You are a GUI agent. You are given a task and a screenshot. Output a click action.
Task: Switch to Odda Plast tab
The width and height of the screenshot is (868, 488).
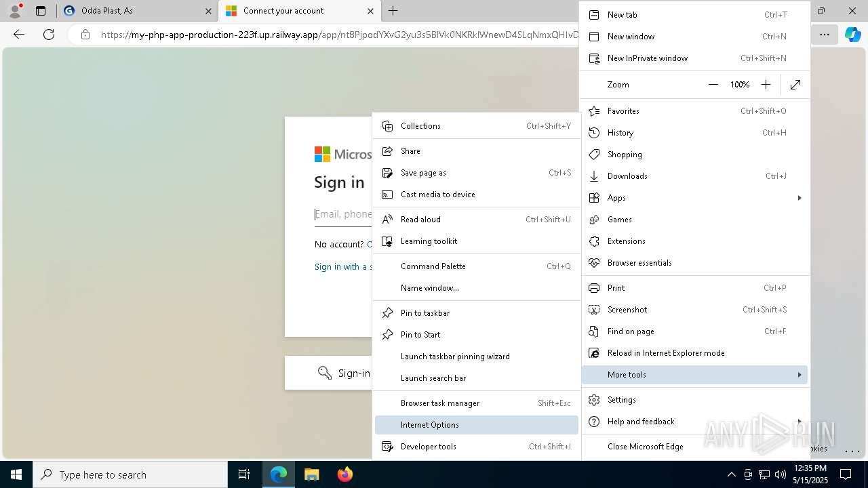coord(136,11)
